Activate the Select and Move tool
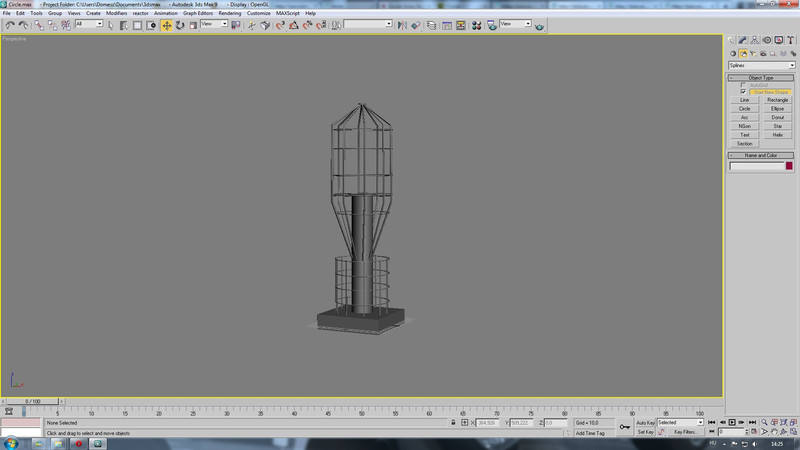The image size is (800, 450). click(x=167, y=24)
